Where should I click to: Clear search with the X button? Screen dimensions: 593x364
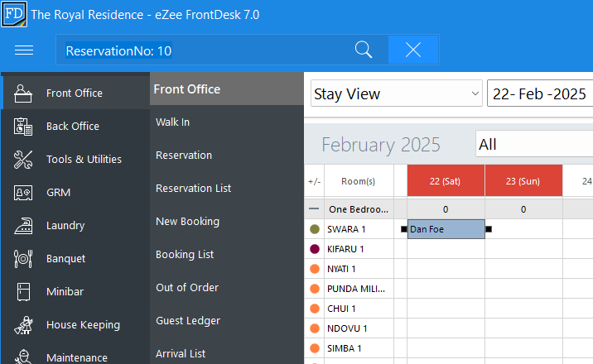click(x=413, y=50)
